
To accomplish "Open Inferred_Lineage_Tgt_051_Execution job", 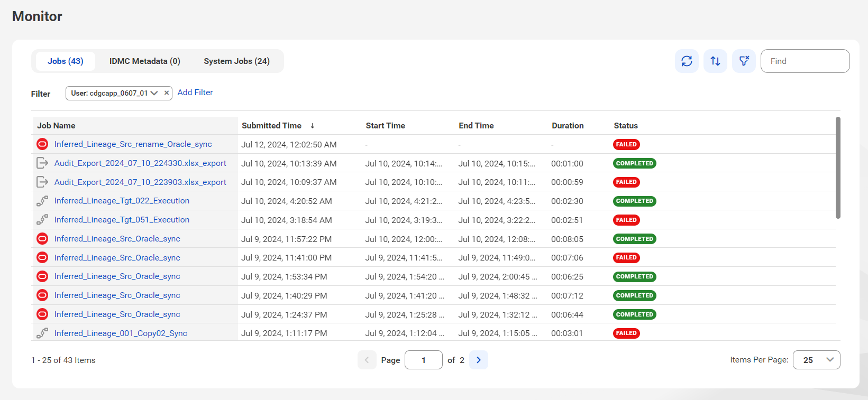I will [122, 220].
